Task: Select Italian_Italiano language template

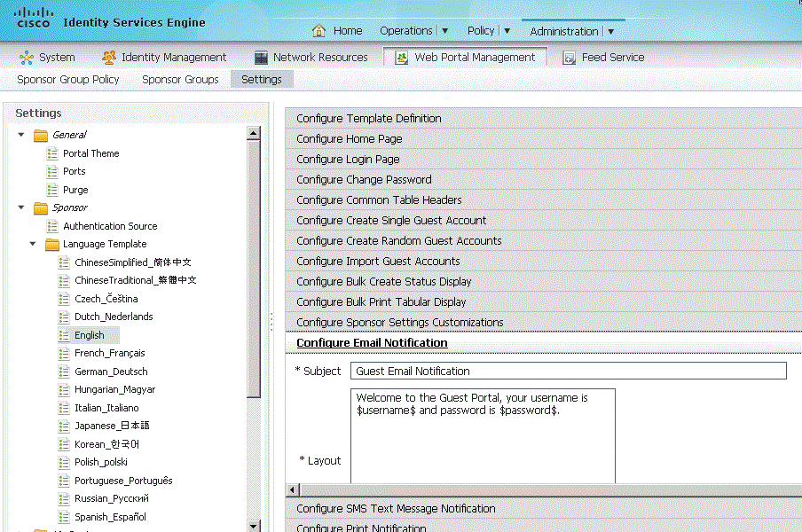Action: (106, 408)
